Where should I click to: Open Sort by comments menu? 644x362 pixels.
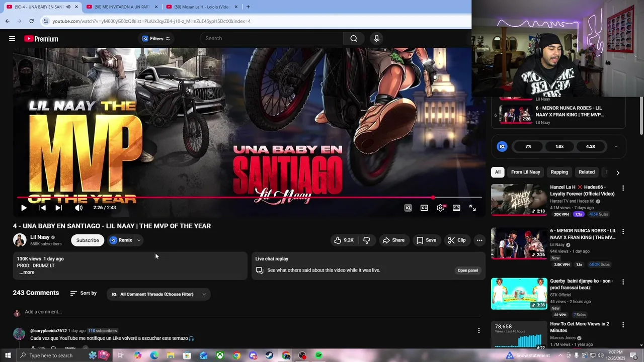[x=84, y=293]
